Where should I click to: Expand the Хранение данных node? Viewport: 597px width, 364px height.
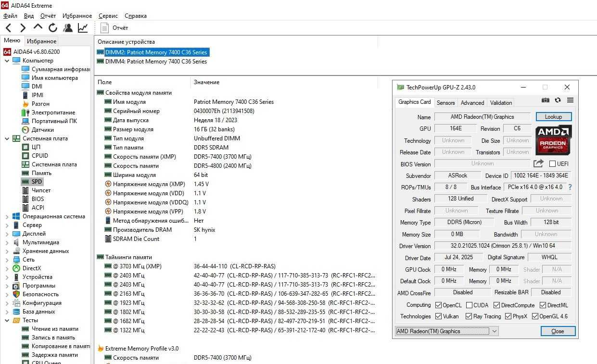pyautogui.click(x=7, y=251)
